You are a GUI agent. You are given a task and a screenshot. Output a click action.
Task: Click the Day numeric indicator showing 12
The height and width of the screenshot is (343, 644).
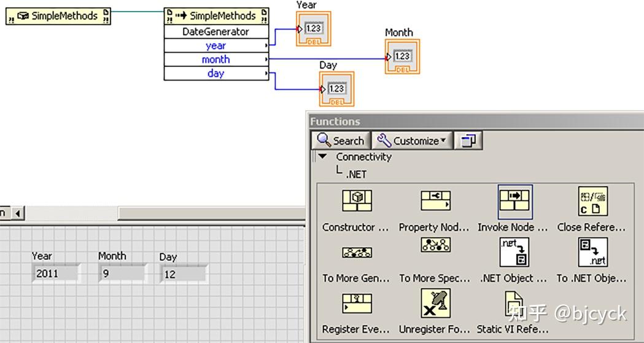click(x=183, y=274)
